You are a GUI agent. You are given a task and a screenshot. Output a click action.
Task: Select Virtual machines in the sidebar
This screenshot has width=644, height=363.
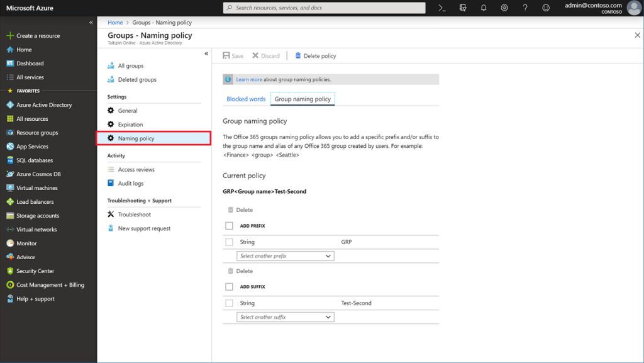[x=39, y=187]
